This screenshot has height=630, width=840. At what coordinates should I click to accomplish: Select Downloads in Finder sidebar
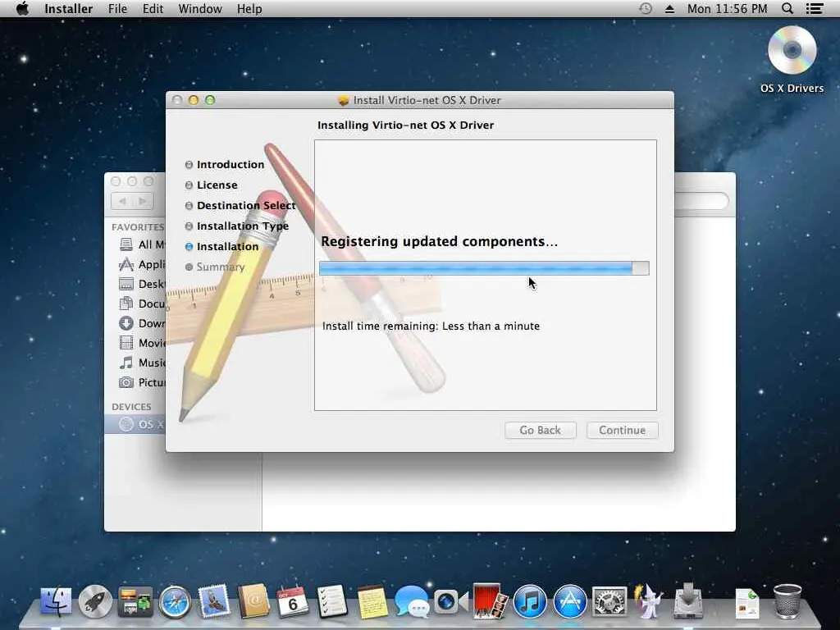pyautogui.click(x=141, y=323)
